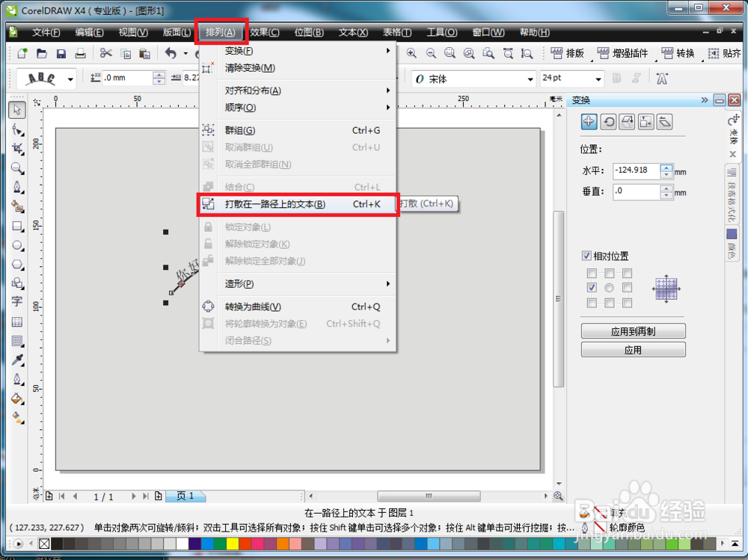This screenshot has width=748, height=560.
Task: Select the center anchor radio button
Action: 609,288
